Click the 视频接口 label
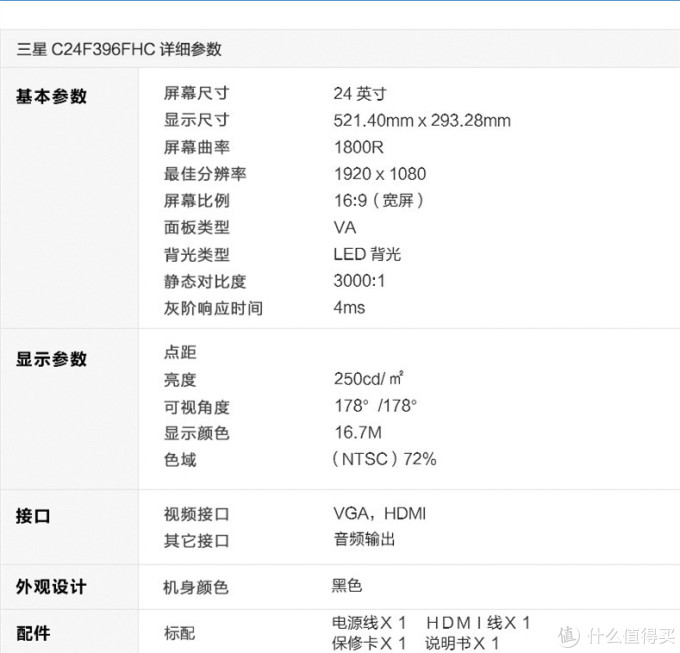This screenshot has width=680, height=653. [x=196, y=514]
